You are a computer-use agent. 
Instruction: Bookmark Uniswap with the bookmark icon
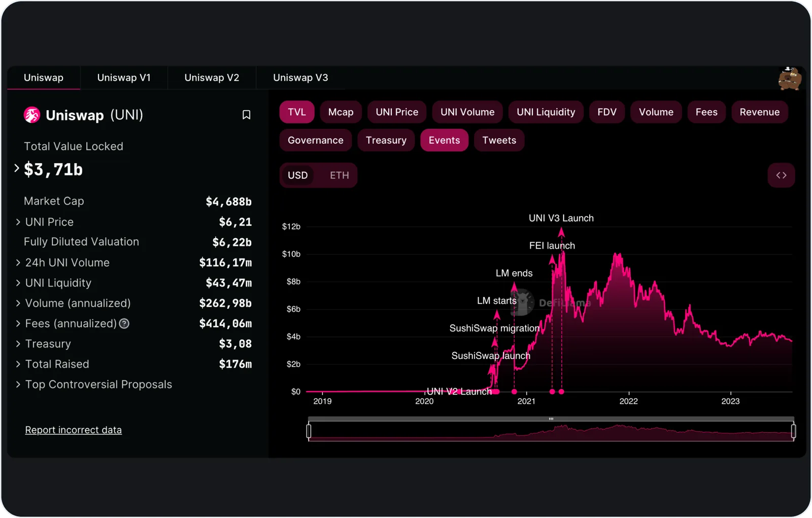coord(246,115)
